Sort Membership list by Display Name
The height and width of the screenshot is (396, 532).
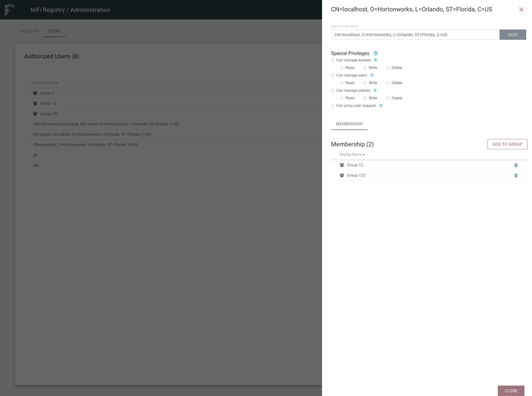352,155
